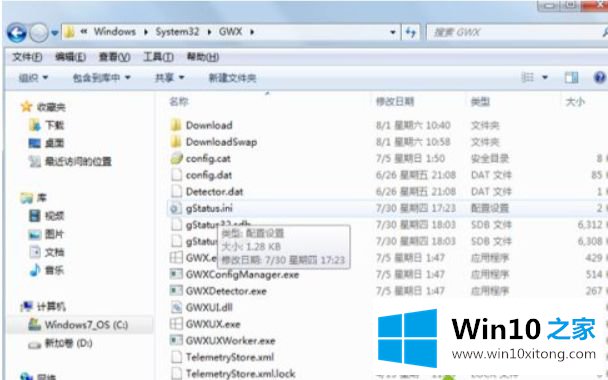The image size is (608, 380).
Task: Click the GWXDetector.exe file icon
Action: point(176,291)
